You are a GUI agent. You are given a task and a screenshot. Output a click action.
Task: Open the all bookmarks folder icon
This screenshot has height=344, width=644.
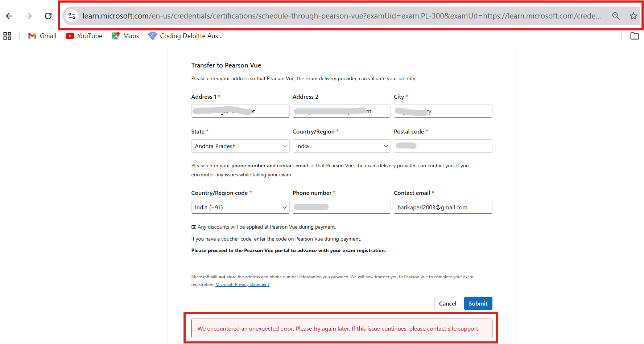[x=635, y=36]
